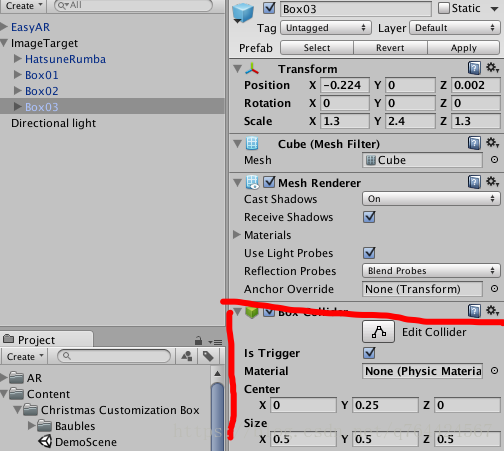Toggle the Project panel lock icon
This screenshot has height=451, width=504.
click(x=198, y=340)
